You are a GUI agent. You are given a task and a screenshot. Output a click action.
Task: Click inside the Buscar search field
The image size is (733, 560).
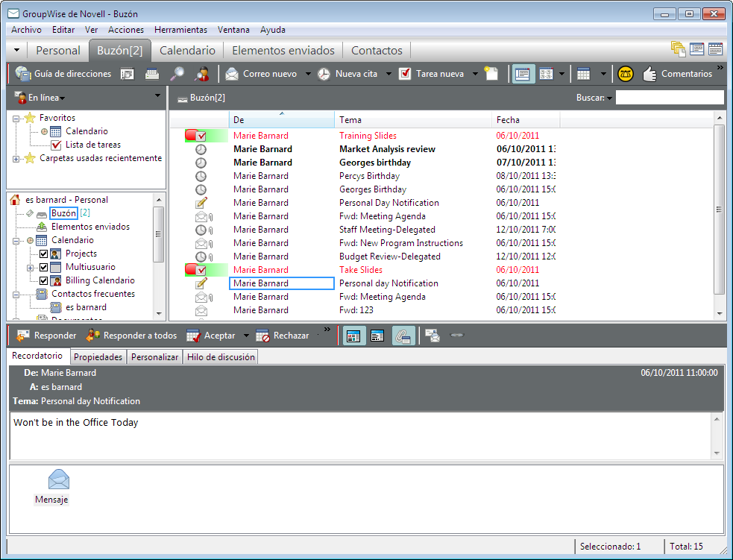[669, 98]
